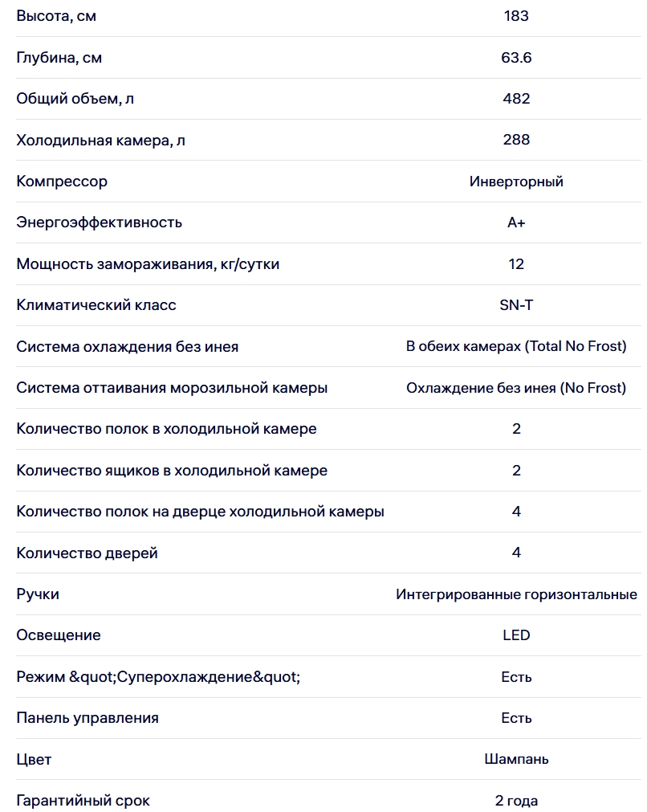Click the '2 года' warranty value

pos(516,801)
